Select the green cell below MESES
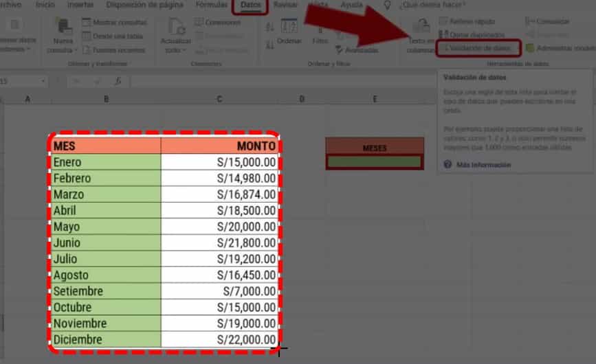This screenshot has width=596, height=364. 375,162
